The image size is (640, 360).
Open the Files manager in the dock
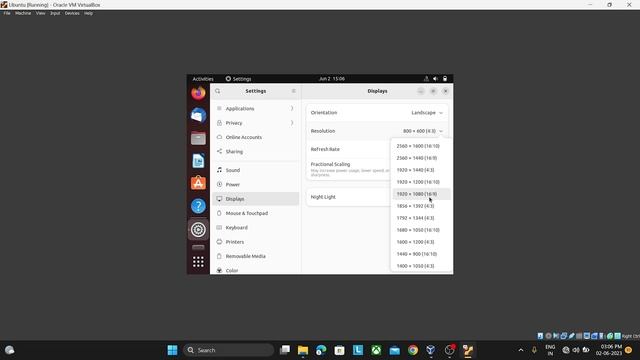click(198, 138)
